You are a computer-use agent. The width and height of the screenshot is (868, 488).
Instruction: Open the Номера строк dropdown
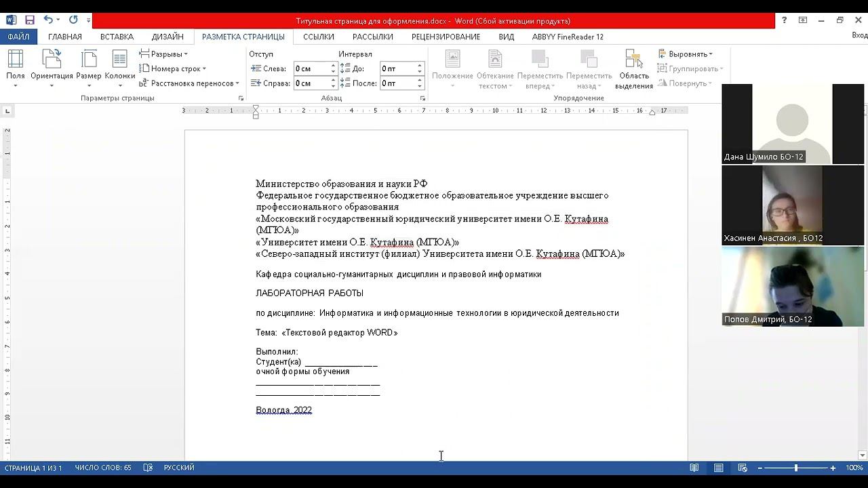tap(172, 68)
